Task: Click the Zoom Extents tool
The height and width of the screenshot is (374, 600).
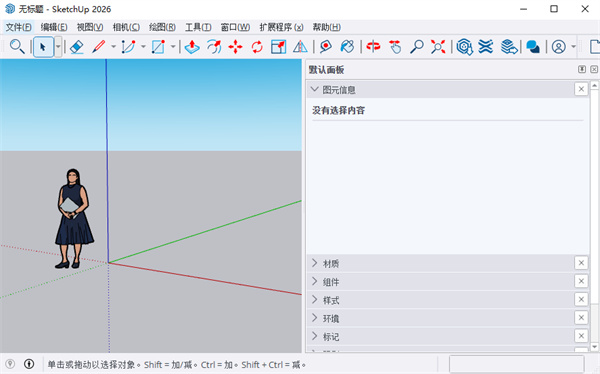Action: click(438, 47)
